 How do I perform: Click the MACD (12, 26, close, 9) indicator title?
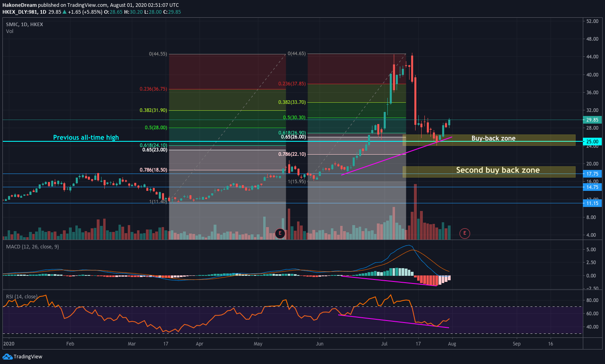click(x=32, y=246)
